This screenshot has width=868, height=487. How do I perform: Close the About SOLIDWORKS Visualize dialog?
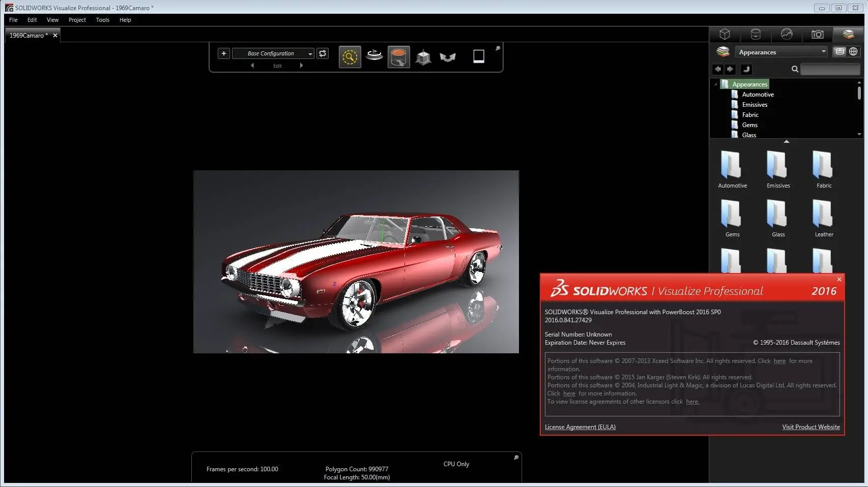[839, 279]
